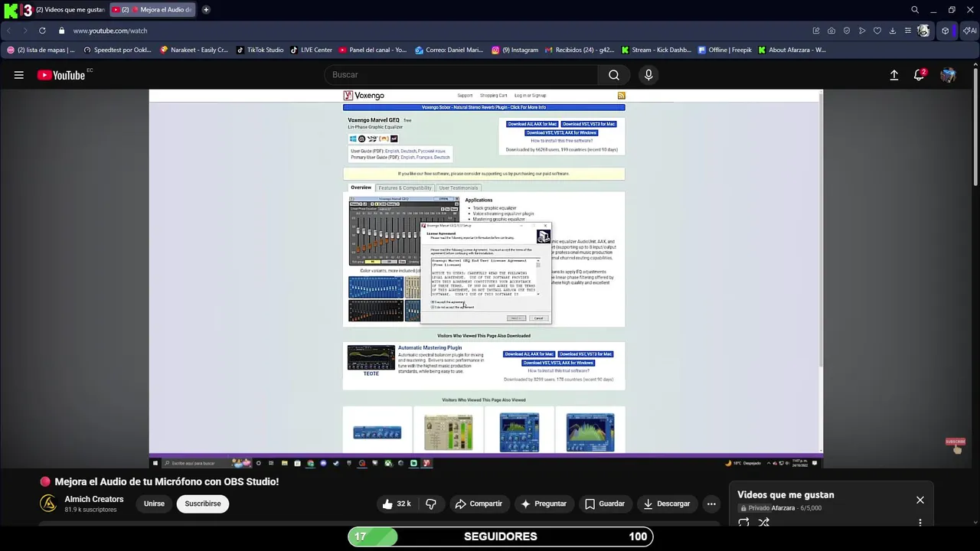This screenshot has height=551, width=980.
Task: Click the subscribe watermark in video corner
Action: pyautogui.click(x=955, y=445)
